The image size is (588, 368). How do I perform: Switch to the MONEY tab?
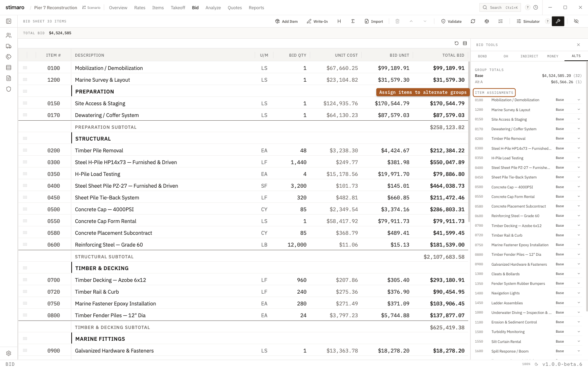(x=553, y=56)
